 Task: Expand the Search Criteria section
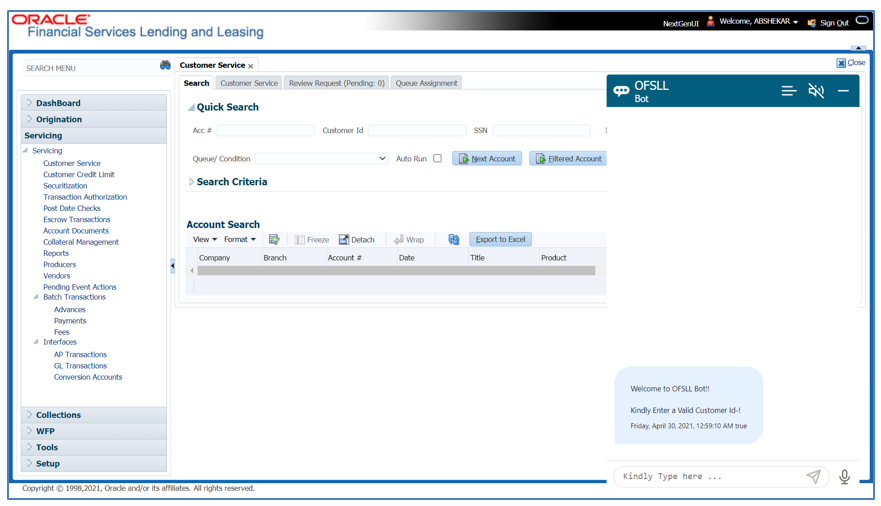[191, 181]
